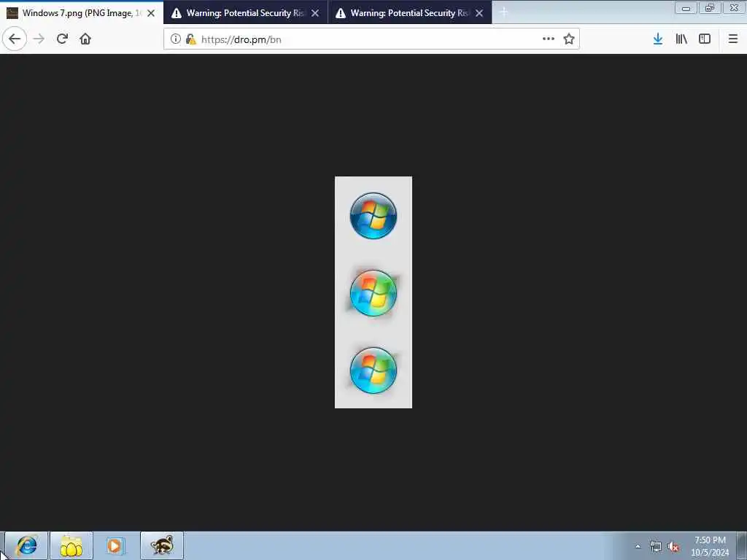Go back to the previous page
This screenshot has width=747, height=560.
coord(15,39)
